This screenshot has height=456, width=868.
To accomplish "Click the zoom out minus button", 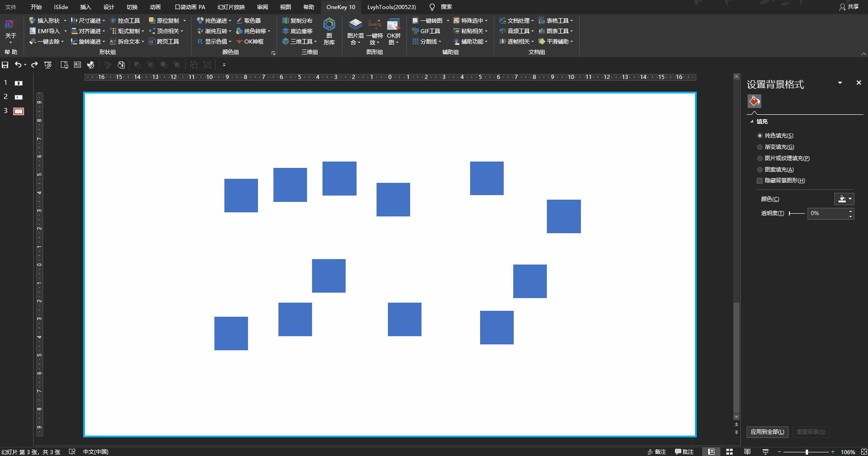I will 779,452.
